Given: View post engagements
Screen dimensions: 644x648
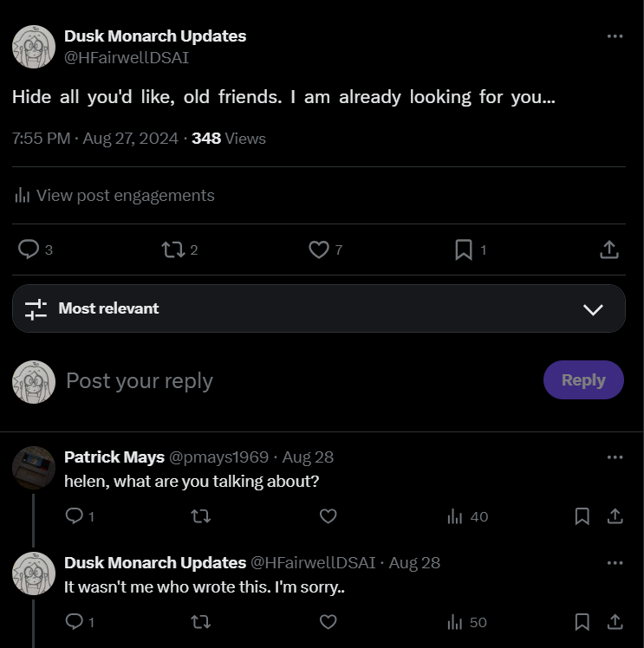Looking at the screenshot, I should 114,196.
